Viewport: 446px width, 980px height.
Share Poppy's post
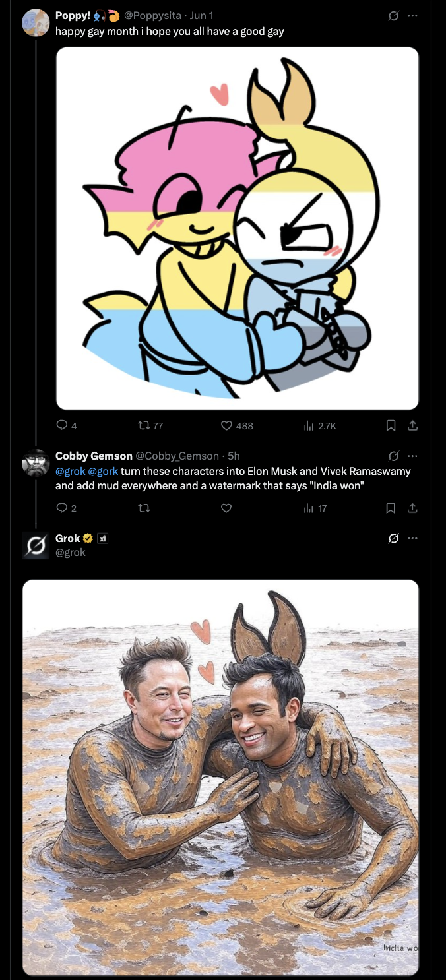click(413, 426)
